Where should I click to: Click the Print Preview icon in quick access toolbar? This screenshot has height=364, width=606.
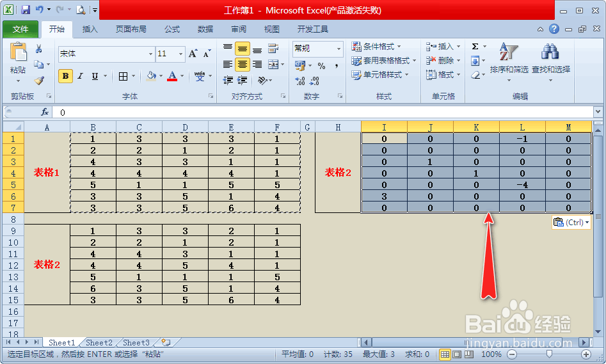pyautogui.click(x=81, y=10)
